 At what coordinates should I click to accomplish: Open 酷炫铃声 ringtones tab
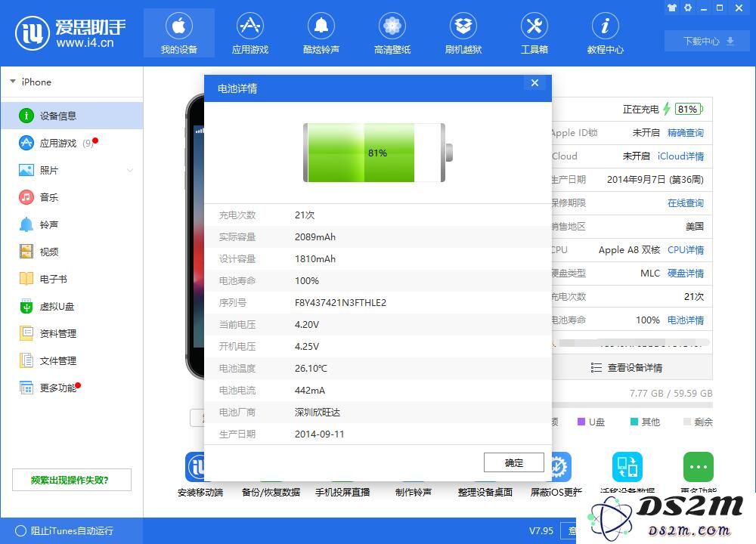click(x=321, y=33)
